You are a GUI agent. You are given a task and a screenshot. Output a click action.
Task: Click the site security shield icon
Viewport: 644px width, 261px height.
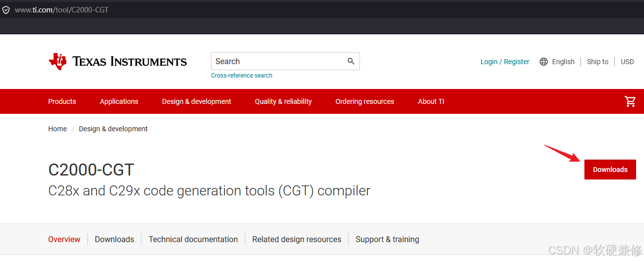point(6,10)
